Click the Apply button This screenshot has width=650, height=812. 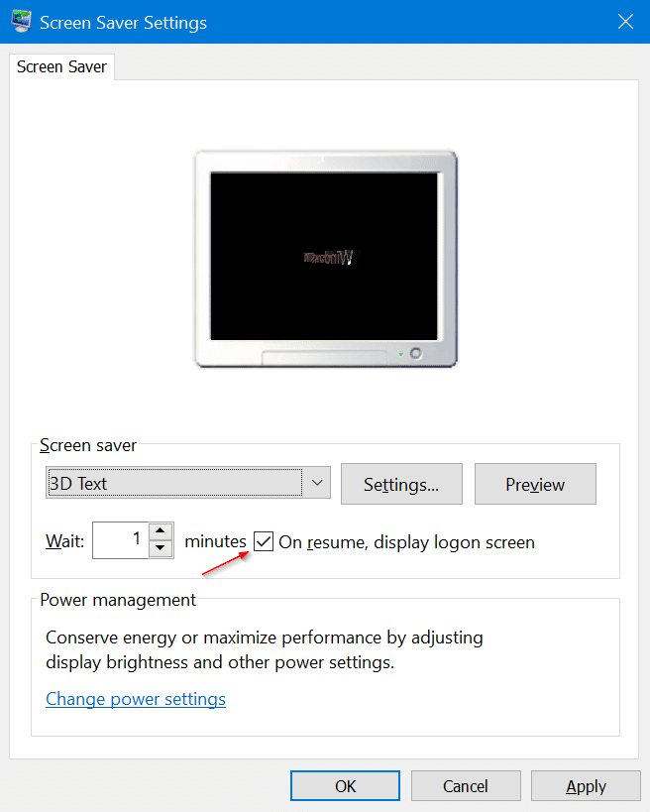click(586, 786)
